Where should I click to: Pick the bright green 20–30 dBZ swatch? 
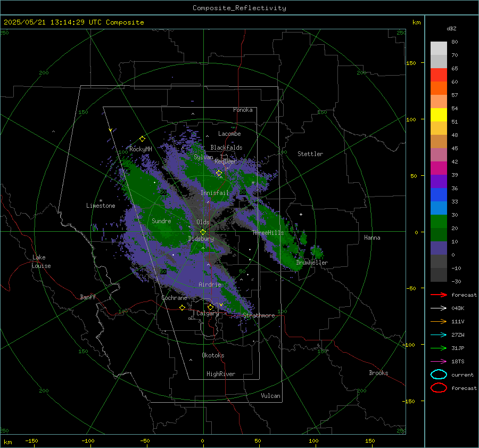coord(439,222)
